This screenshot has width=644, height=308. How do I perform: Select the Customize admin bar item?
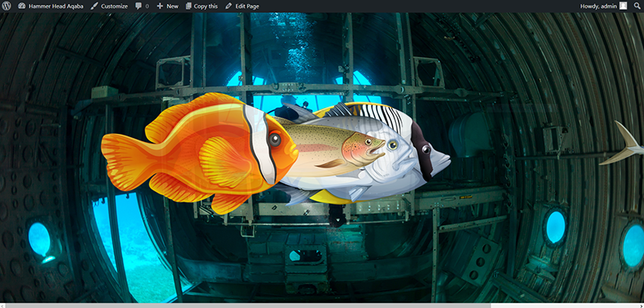(109, 6)
